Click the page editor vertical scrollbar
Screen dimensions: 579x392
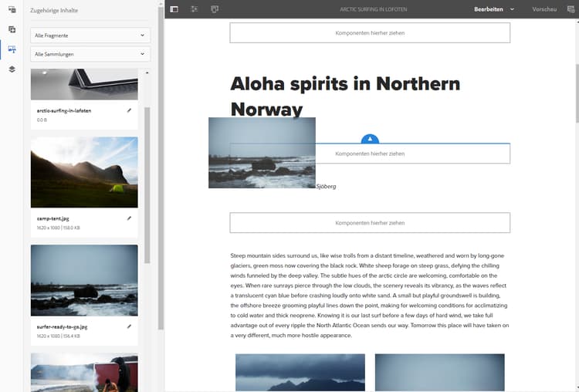click(577, 93)
